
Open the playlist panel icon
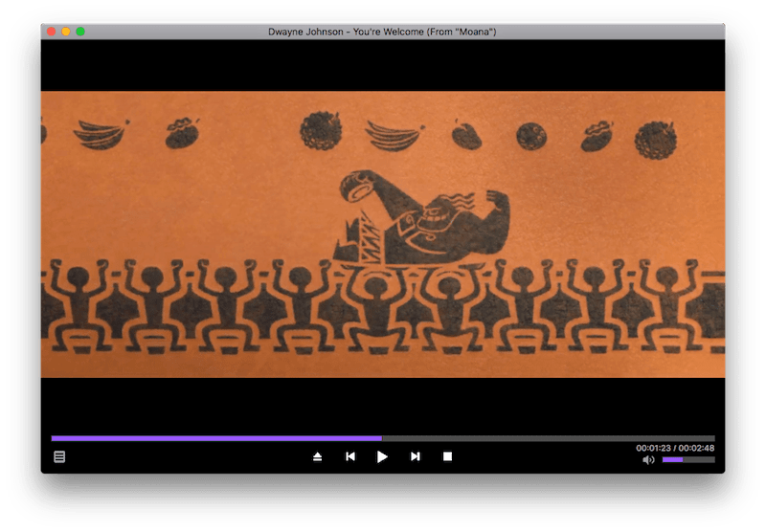[59, 456]
